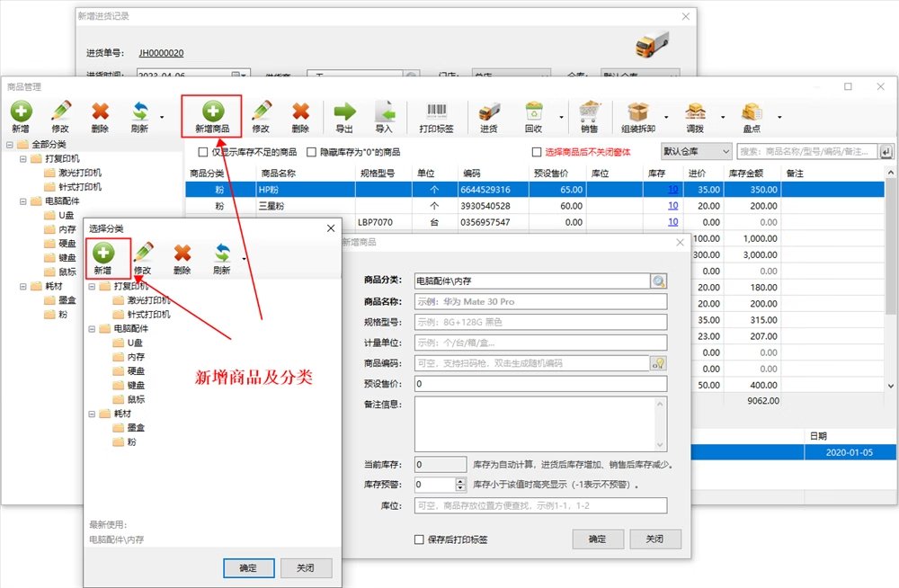Toggle 保存后打印标签 checkbox
899x588 pixels.
(x=419, y=539)
